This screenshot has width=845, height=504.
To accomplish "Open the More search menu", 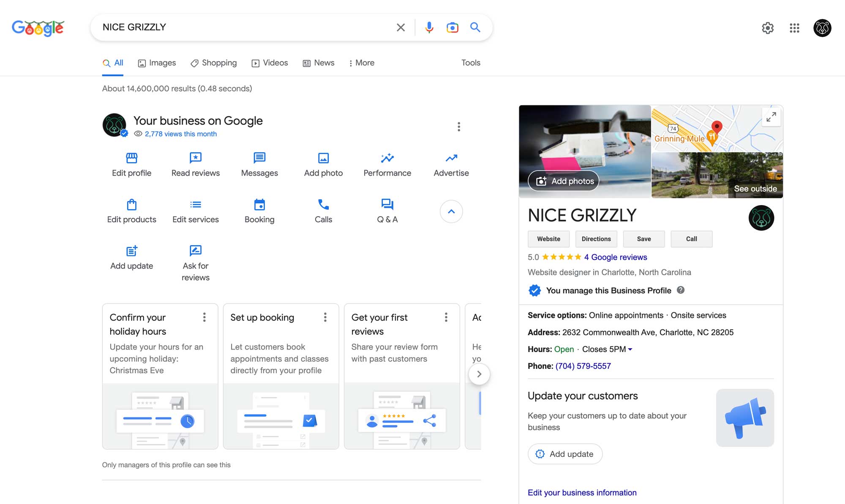I will coord(361,63).
